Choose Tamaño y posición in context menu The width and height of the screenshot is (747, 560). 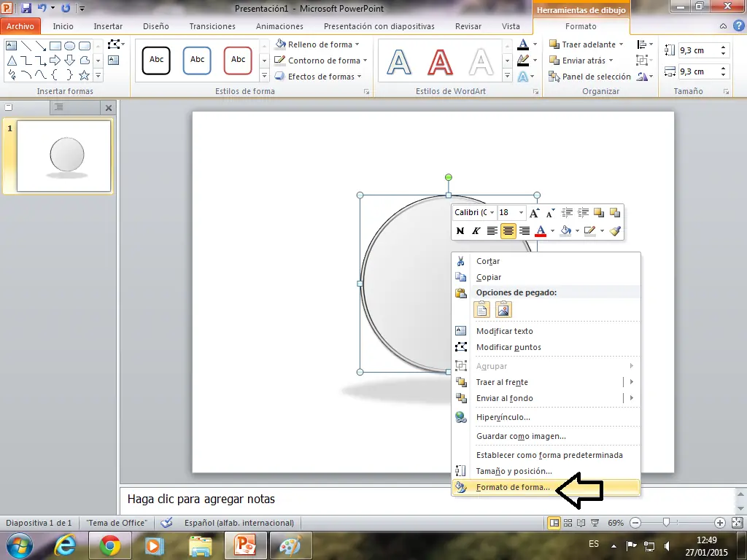click(x=546, y=471)
